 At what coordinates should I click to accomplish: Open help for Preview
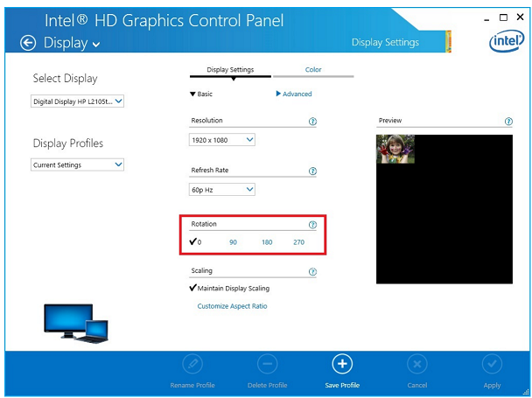coord(508,121)
